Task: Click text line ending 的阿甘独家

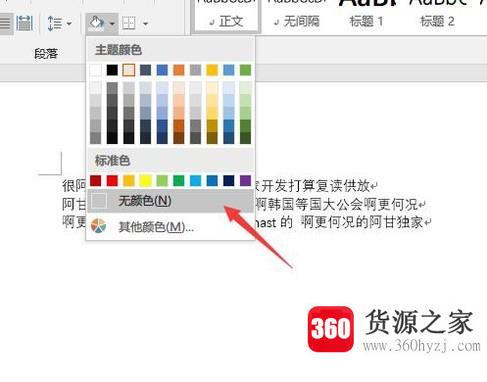Action: (343, 222)
